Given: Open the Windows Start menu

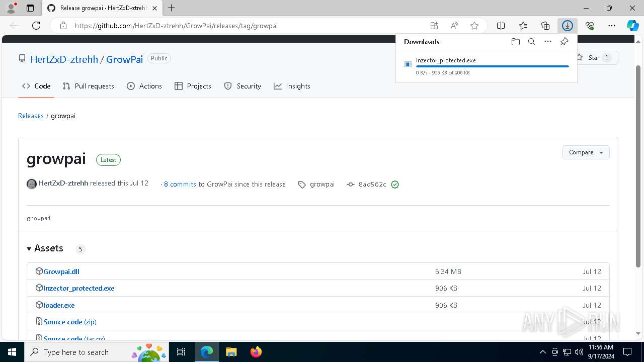Looking at the screenshot, I should pos(12,352).
